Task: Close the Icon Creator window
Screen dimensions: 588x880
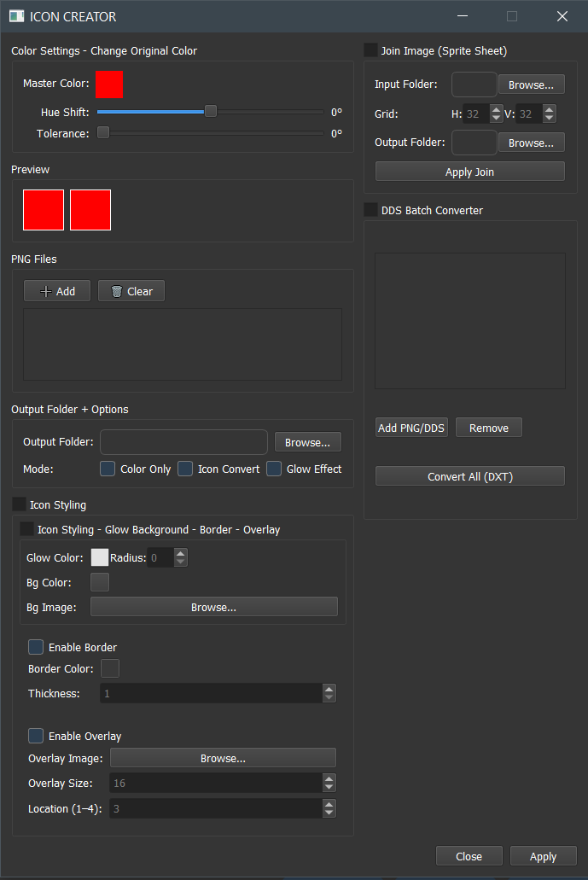Action: coord(562,16)
